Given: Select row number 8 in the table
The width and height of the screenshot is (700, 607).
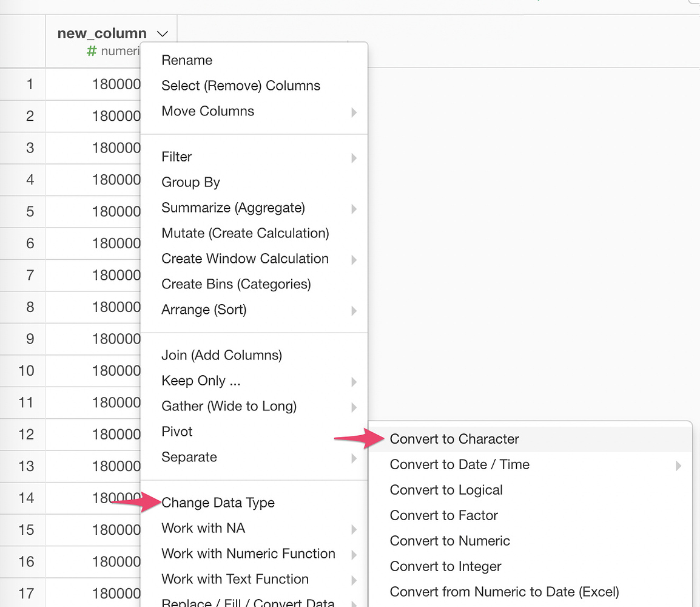Looking at the screenshot, I should point(30,307).
